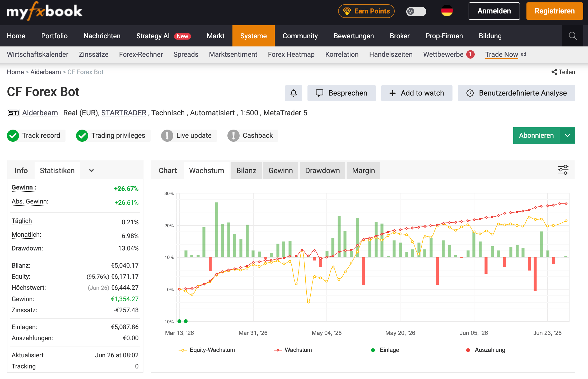Open the Forex Heatmap link

coord(291,54)
